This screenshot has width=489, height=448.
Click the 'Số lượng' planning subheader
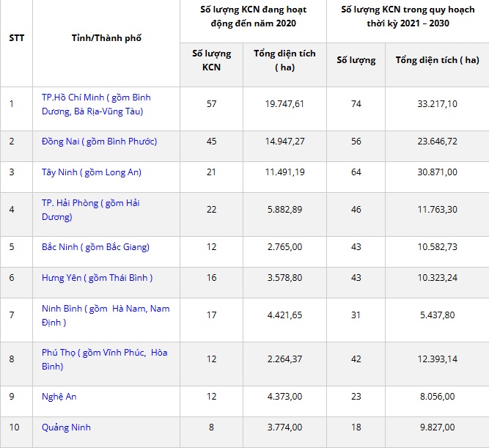coord(356,60)
